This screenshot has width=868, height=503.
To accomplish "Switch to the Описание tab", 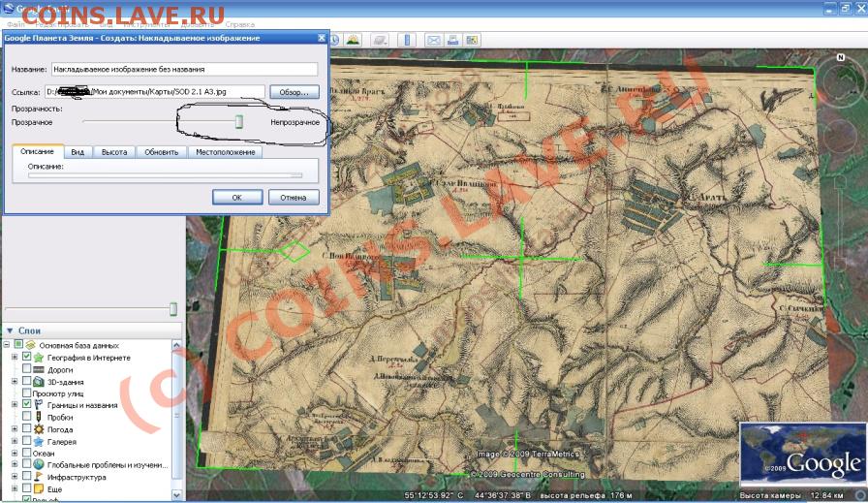I will point(37,151).
